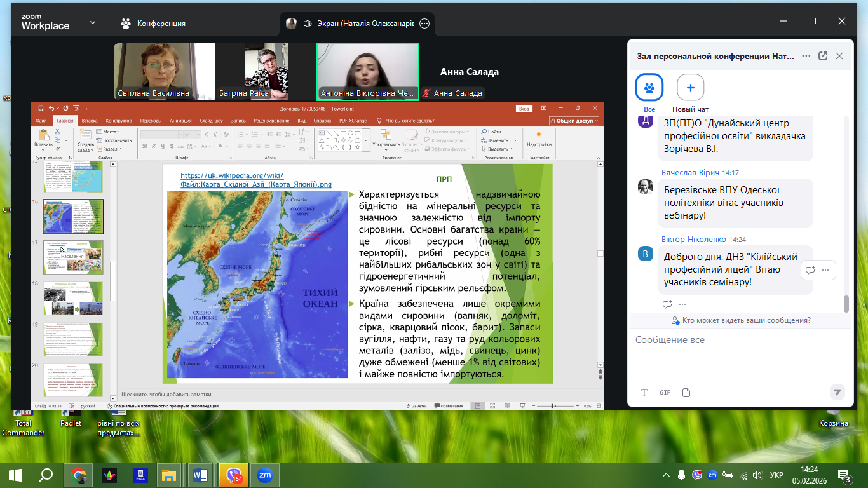Viewport: 868px width, 488px height.
Task: Click the attach file icon in chat
Action: pyautogui.click(x=686, y=393)
